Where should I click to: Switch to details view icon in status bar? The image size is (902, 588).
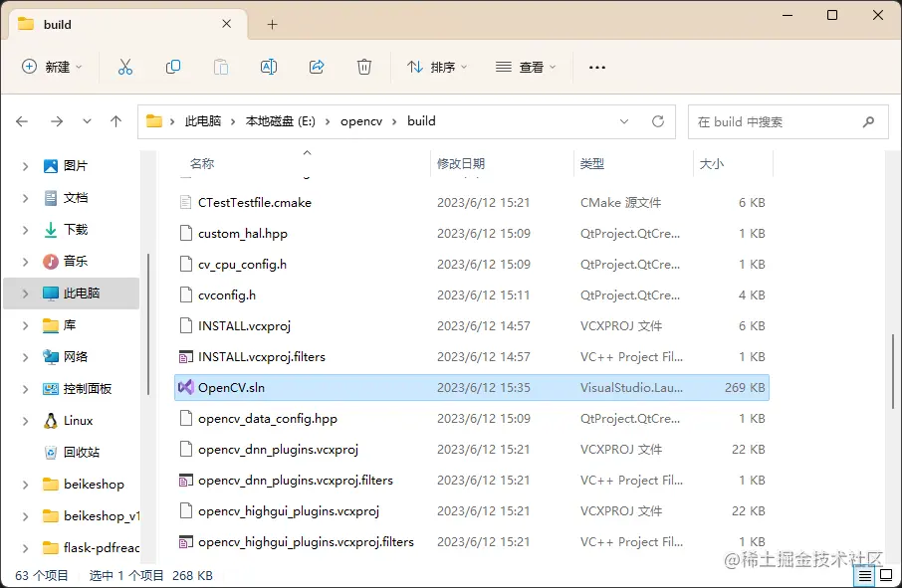point(865,575)
